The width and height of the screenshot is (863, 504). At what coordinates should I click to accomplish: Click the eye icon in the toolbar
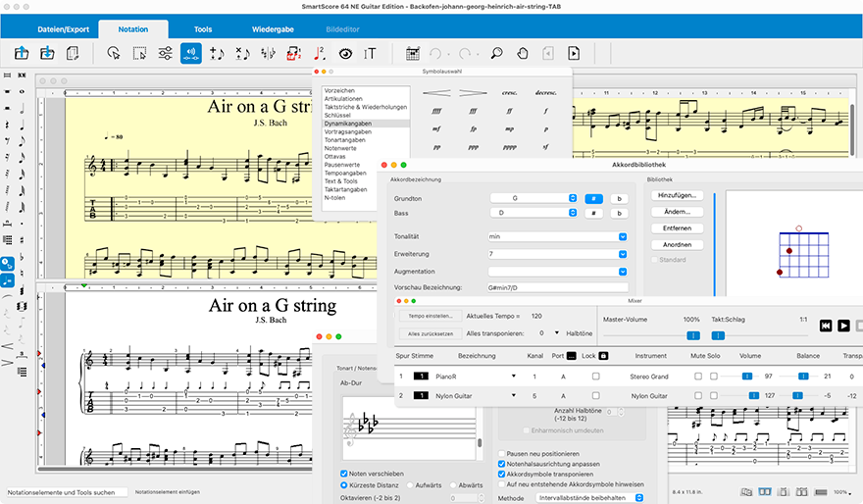345,53
